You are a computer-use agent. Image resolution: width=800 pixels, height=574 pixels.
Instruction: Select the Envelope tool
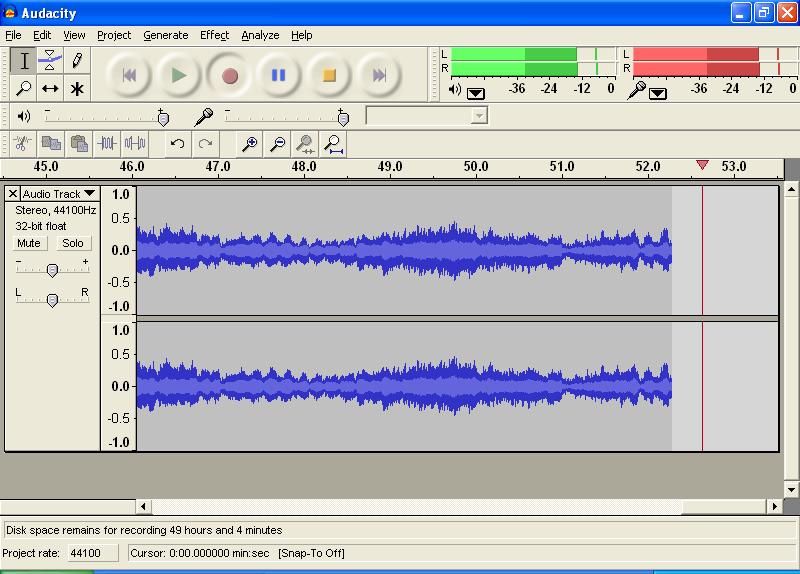click(x=50, y=61)
